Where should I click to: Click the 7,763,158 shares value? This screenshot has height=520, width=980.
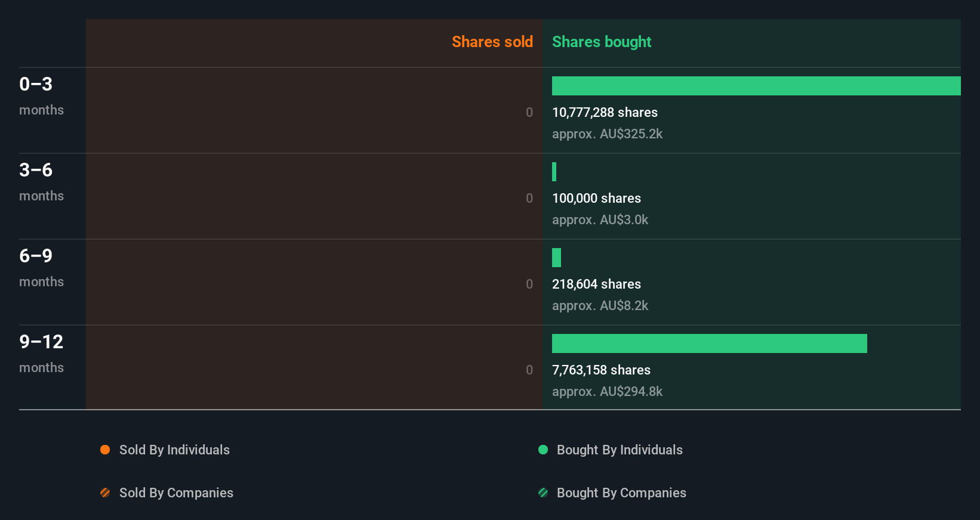click(x=601, y=370)
